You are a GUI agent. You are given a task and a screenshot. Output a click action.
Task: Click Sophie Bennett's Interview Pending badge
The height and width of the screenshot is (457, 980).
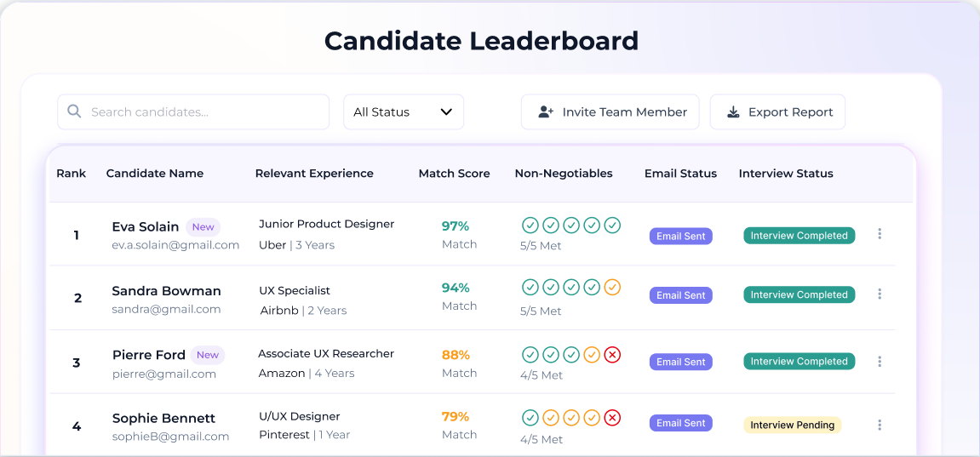point(792,425)
